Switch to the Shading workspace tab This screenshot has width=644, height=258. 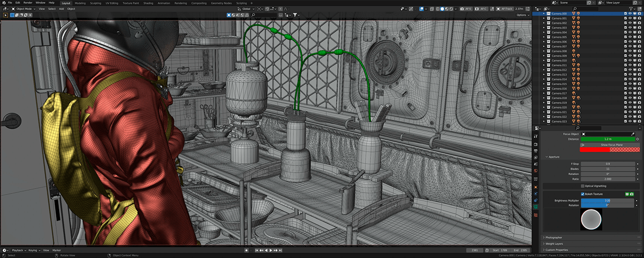(148, 3)
